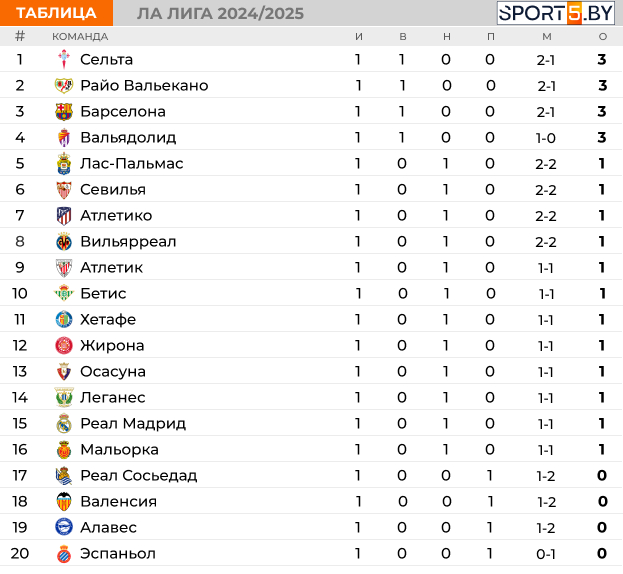Viewport: 623px width, 574px height.
Task: Click the КОМАНДА column header
Action: (x=80, y=37)
